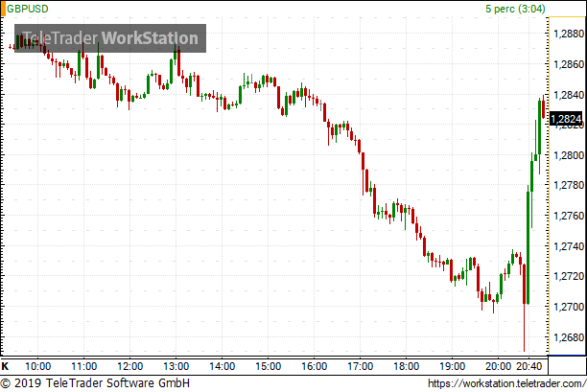Click the orange marker beside GBPUSD
The width and height of the screenshot is (587, 392).
pyautogui.click(x=4, y=9)
